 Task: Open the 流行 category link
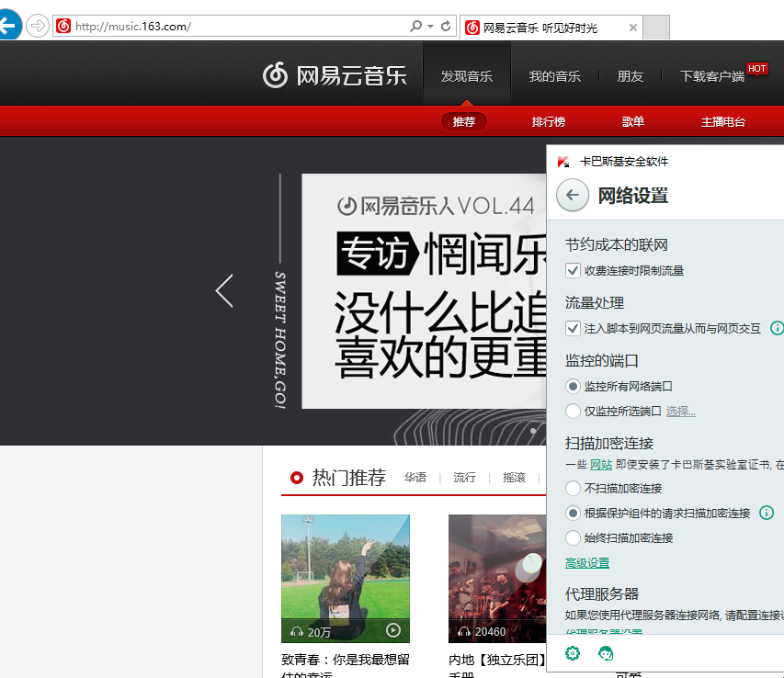click(464, 478)
